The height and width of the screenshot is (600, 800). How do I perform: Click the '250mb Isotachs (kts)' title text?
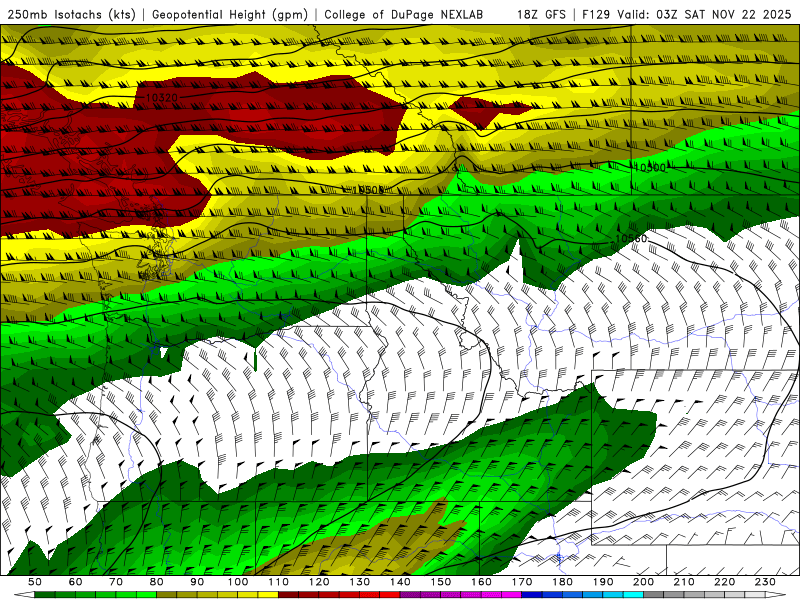pos(71,14)
